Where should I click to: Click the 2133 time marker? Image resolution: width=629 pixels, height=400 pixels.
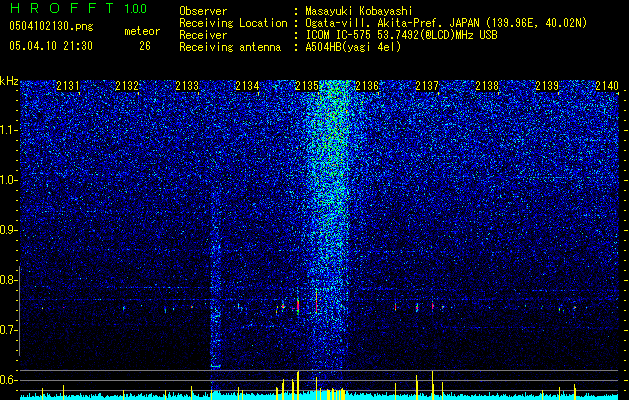pyautogui.click(x=187, y=86)
